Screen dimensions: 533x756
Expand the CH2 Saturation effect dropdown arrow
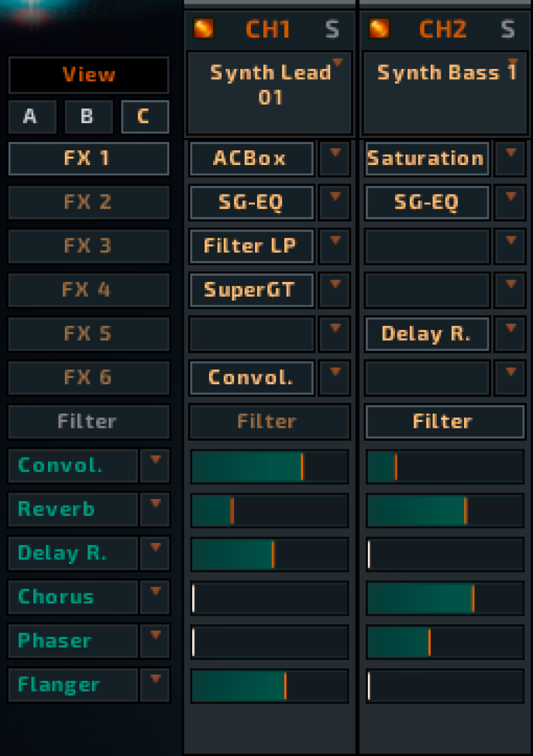tap(510, 158)
